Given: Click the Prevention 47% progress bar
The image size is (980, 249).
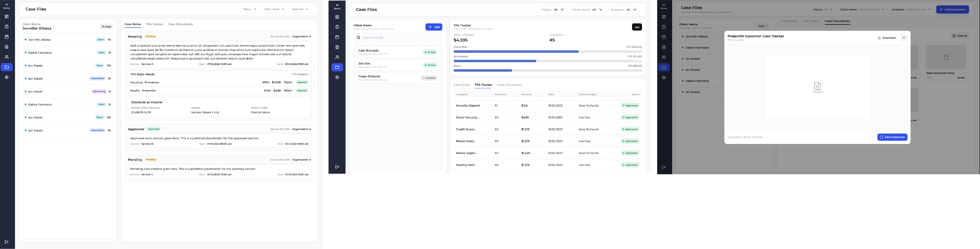Looking at the screenshot, I should (548, 51).
